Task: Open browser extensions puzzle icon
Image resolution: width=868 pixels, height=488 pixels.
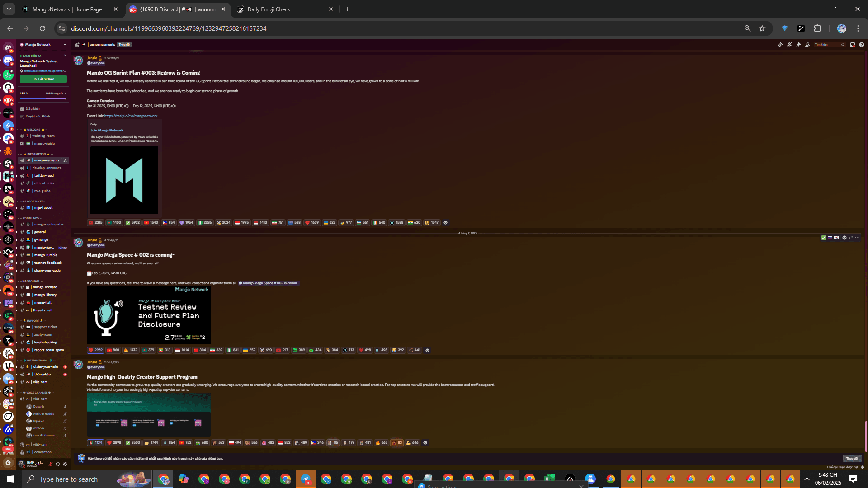Action: coord(817,28)
